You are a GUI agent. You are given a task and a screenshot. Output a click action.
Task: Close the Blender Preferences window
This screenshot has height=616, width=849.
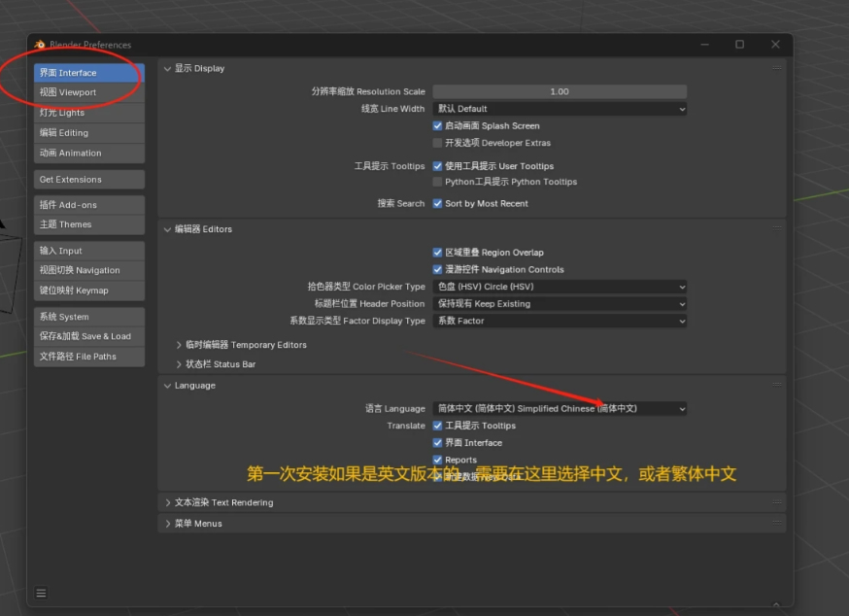tap(775, 45)
